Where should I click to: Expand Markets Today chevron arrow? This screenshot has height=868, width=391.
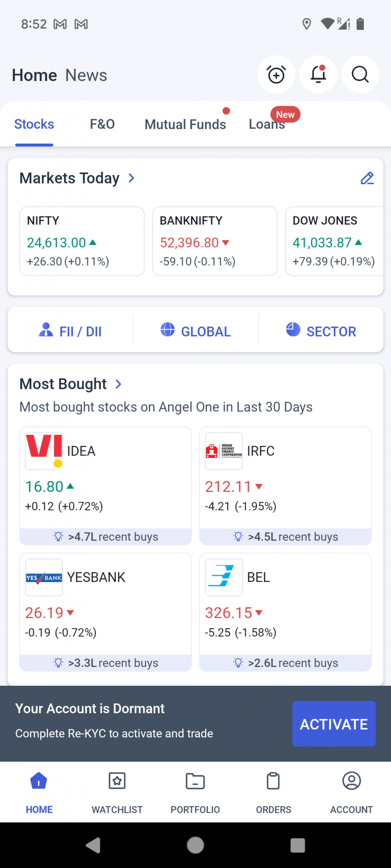pyautogui.click(x=131, y=178)
